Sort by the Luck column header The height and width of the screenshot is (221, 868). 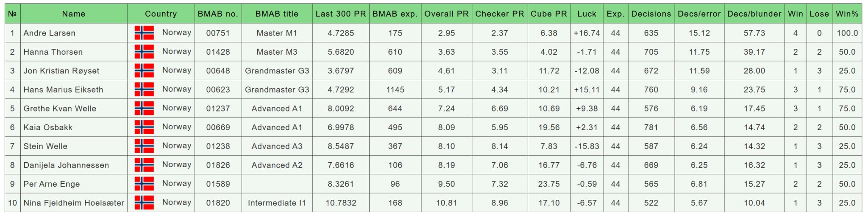(587, 14)
